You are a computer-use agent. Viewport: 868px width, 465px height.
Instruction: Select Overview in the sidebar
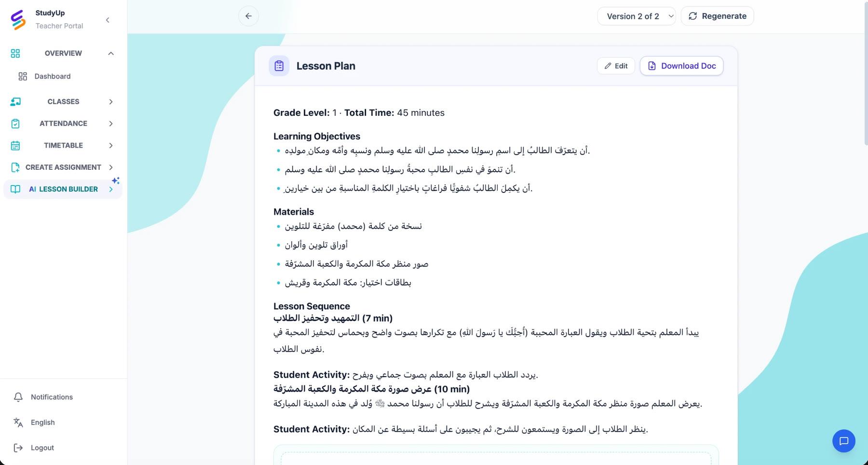click(x=63, y=53)
